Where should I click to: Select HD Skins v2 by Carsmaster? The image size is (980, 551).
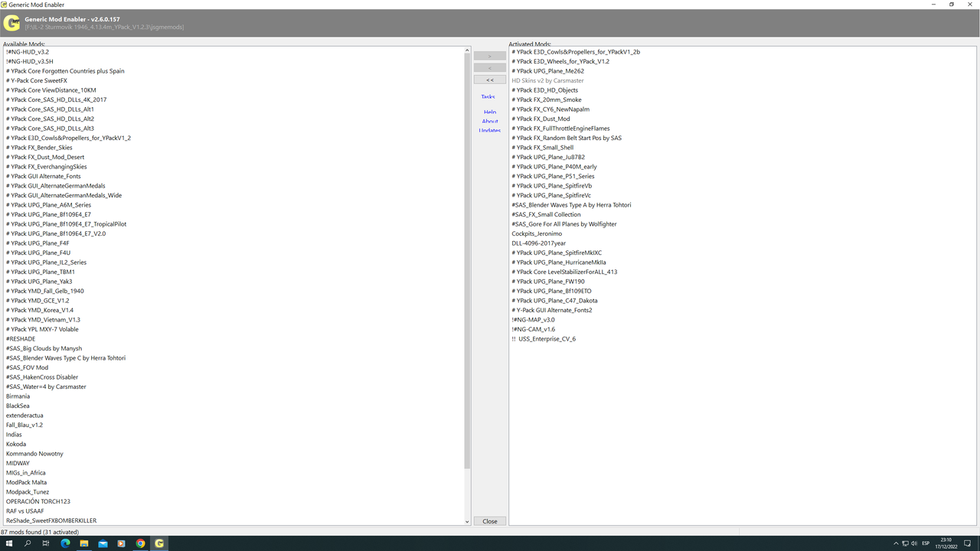pos(547,80)
